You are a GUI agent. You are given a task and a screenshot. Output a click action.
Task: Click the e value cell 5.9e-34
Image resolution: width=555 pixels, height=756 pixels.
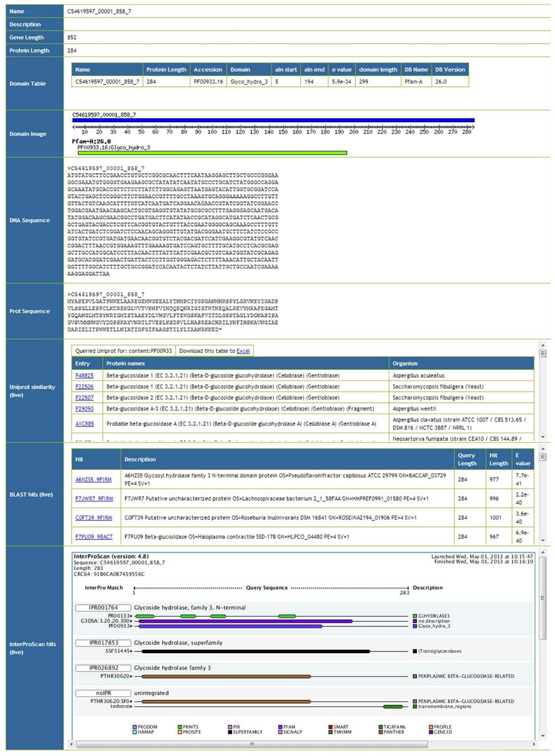tap(342, 81)
